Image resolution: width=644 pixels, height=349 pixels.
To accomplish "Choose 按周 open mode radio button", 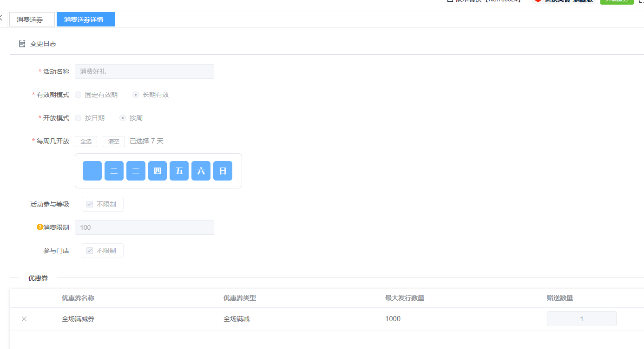I will pyautogui.click(x=123, y=118).
